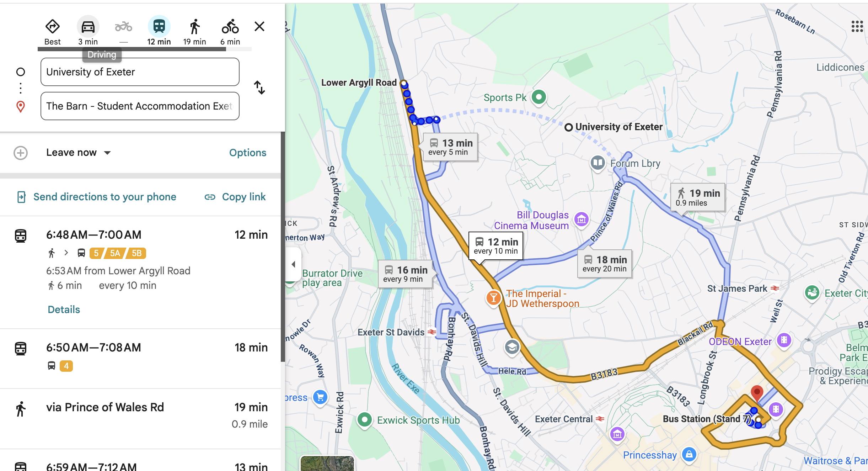Collapse the side panel with the arrow
This screenshot has width=868, height=471.
(293, 264)
